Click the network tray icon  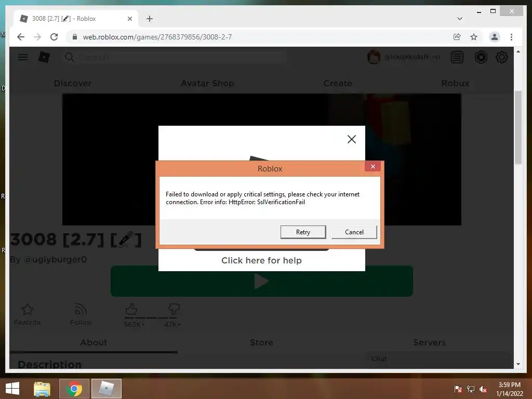471,389
